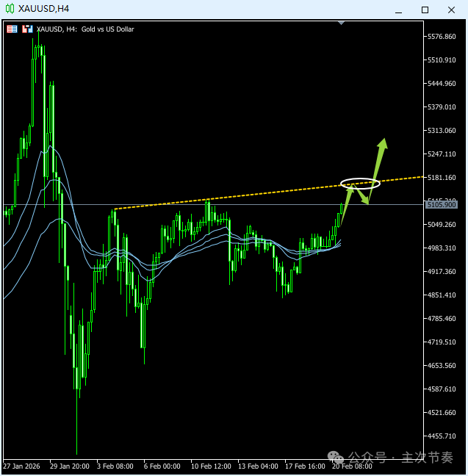Click the XAUUSD,H4 window title text
The width and height of the screenshot is (468, 476).
click(44, 9)
